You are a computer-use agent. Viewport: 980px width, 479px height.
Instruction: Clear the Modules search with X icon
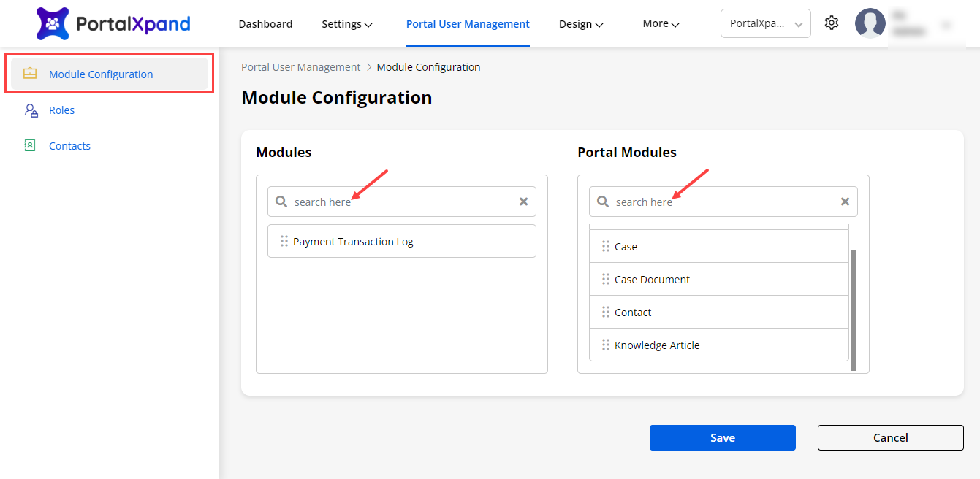click(523, 202)
